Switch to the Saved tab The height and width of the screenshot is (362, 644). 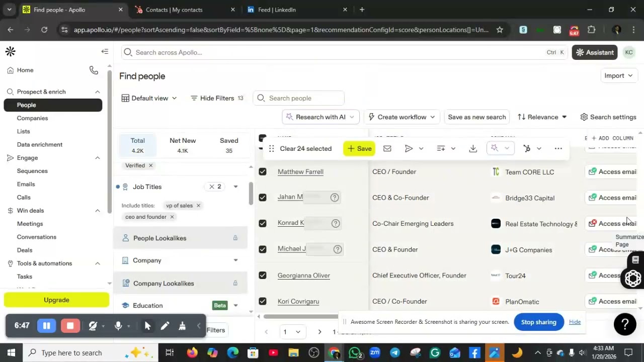click(x=229, y=145)
